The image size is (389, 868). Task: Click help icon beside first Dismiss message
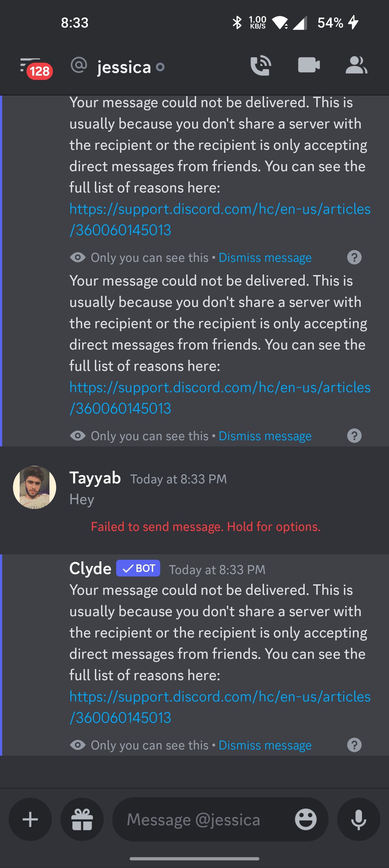click(x=354, y=257)
